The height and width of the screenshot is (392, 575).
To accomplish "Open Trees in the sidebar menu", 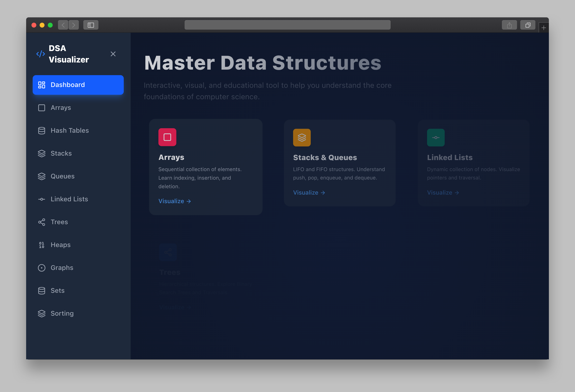I will point(78,222).
